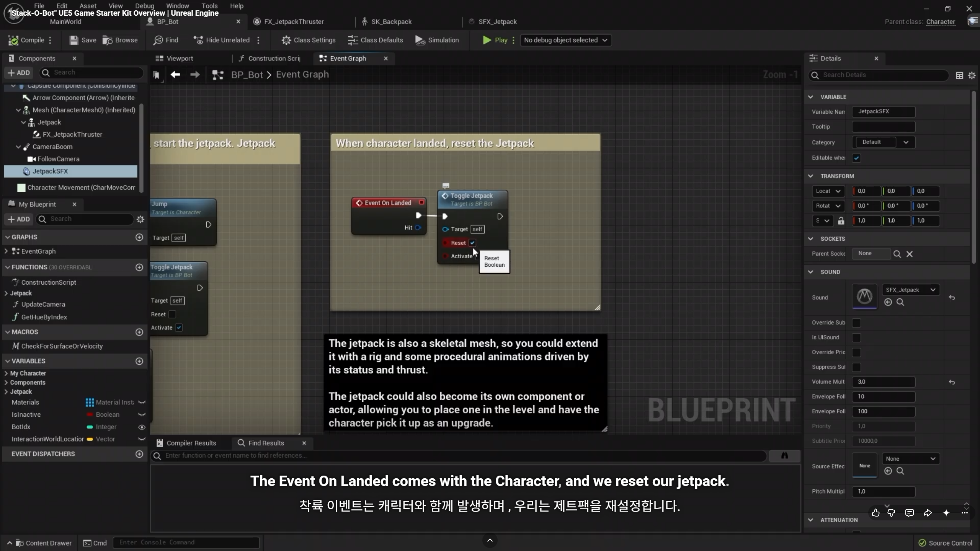Add a new variable with the plus icon
This screenshot has width=980, height=551.
coord(139,361)
